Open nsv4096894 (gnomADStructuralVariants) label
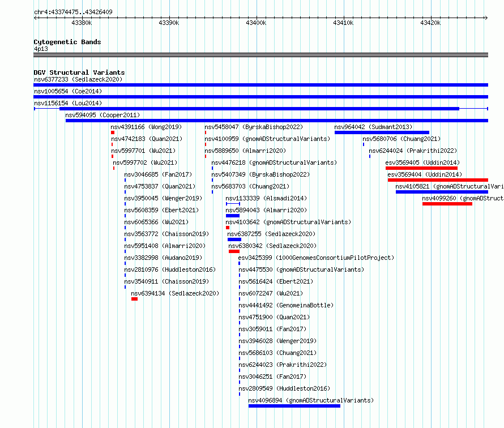The height and width of the screenshot is (428, 504). tap(311, 400)
